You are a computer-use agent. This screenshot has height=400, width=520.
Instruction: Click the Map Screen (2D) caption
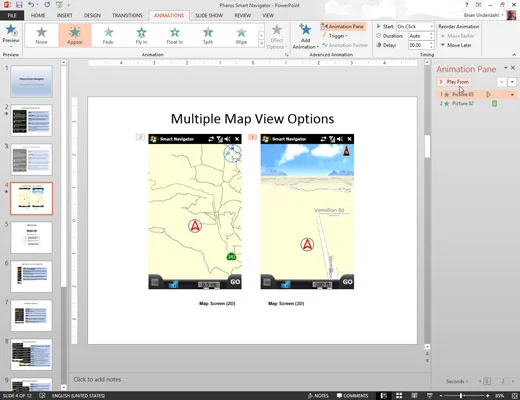pos(217,303)
